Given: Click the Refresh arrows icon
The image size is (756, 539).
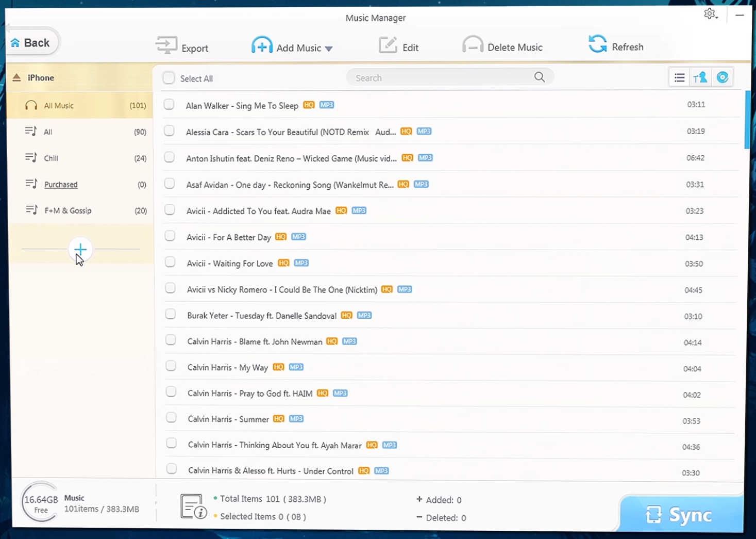Looking at the screenshot, I should 598,44.
